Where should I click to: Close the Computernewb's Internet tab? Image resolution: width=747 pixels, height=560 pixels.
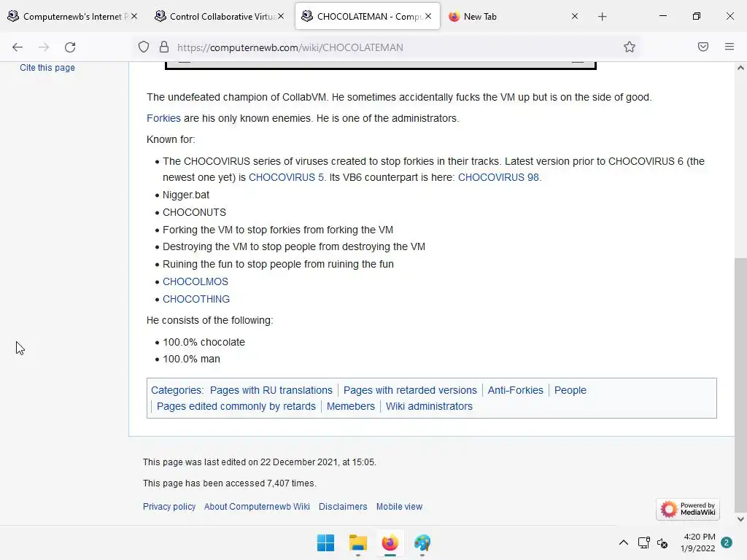(x=134, y=16)
